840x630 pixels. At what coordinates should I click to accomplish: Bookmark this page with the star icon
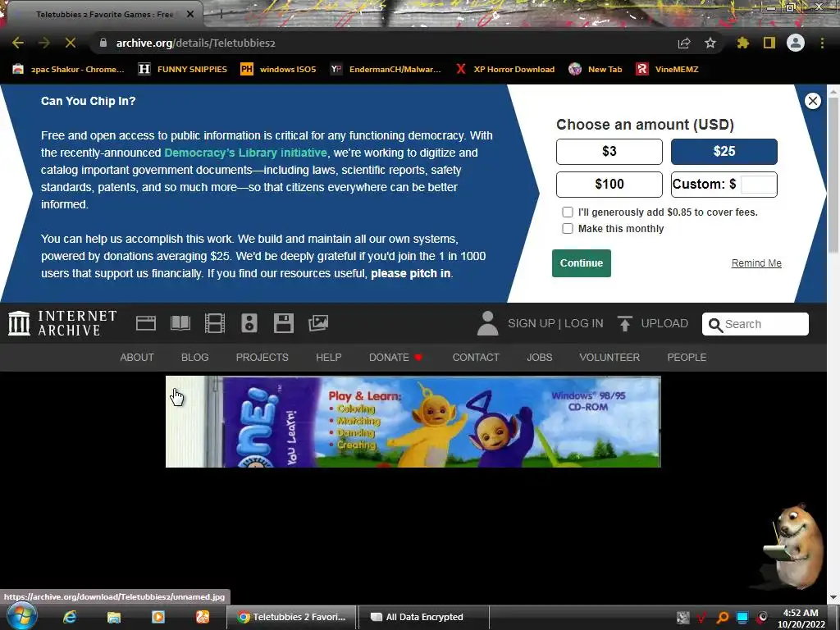[x=710, y=43]
